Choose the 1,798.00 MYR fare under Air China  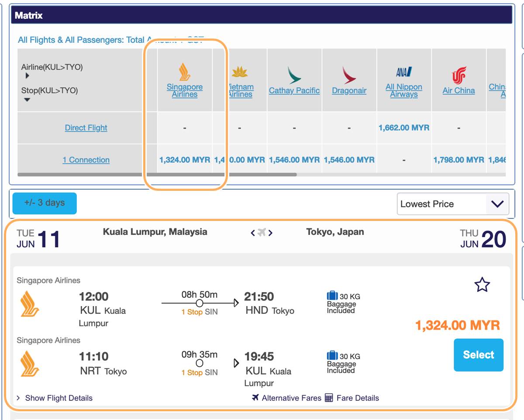tap(458, 160)
